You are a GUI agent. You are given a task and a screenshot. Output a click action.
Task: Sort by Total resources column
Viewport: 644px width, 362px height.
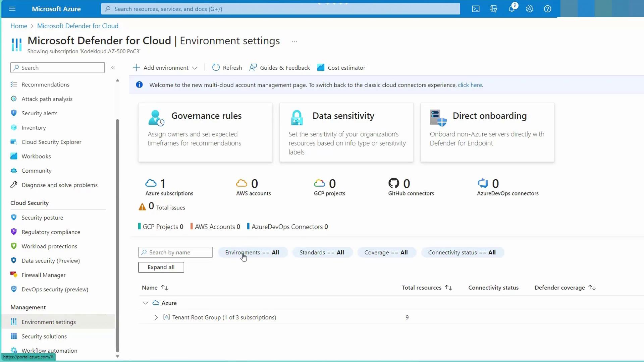[448, 288]
